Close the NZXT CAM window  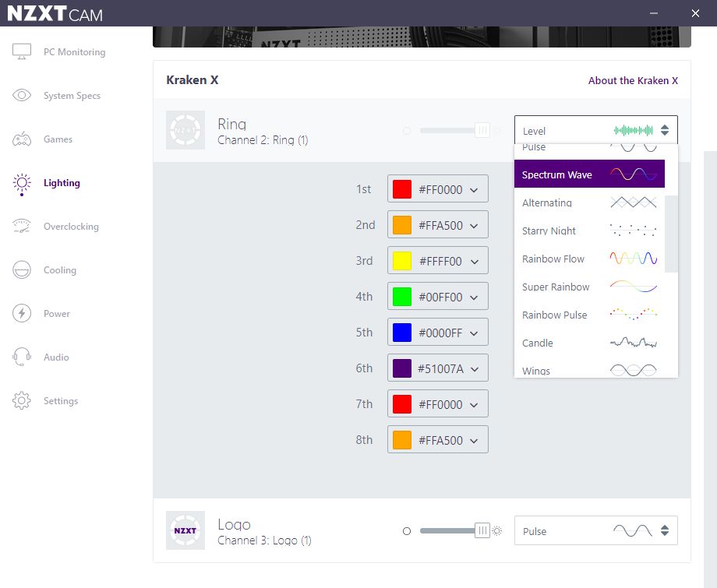tap(695, 13)
